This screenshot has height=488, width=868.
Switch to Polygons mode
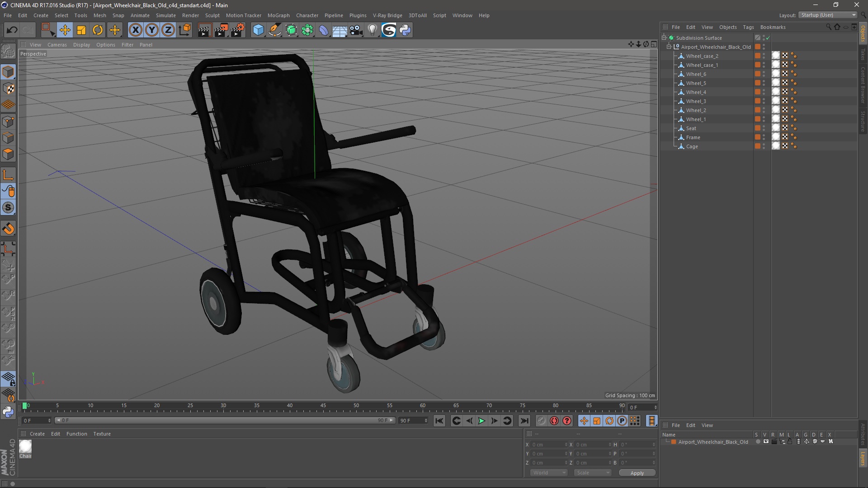coord(8,154)
